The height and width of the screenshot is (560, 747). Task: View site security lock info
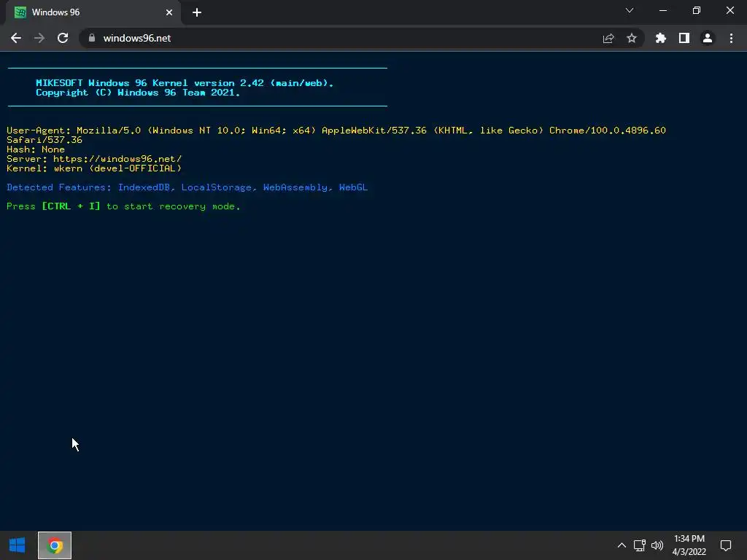[x=92, y=38]
